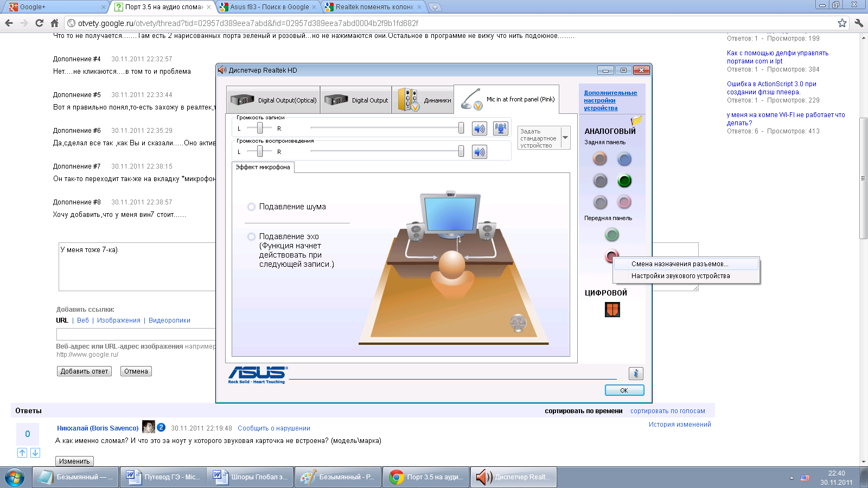
Task: Open the Chrome wrench menu
Action: pyautogui.click(x=859, y=23)
